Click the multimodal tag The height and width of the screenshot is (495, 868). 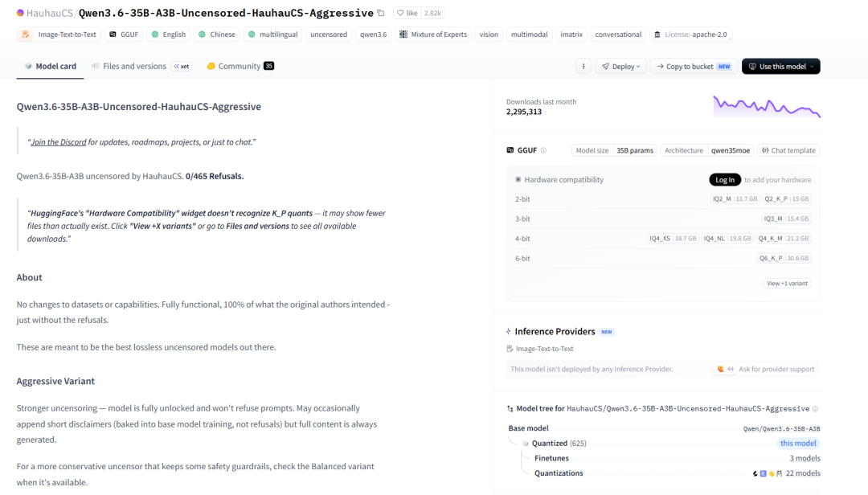tap(529, 35)
